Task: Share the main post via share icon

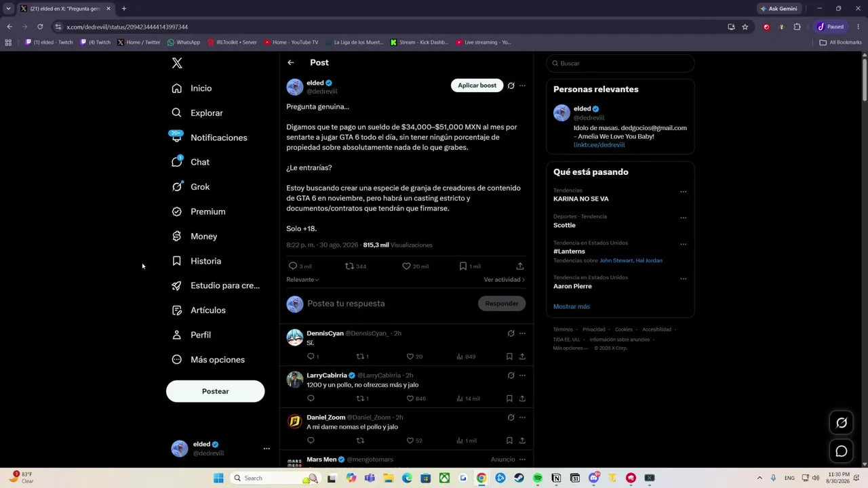Action: point(520,266)
